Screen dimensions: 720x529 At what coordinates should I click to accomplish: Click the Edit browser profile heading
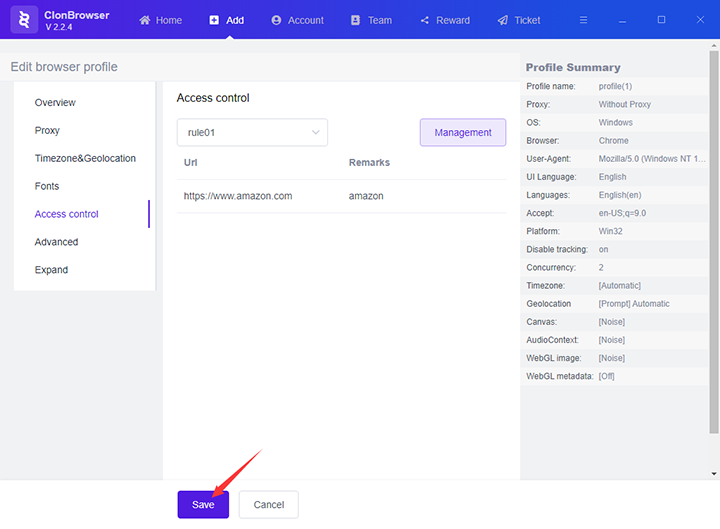click(x=64, y=67)
